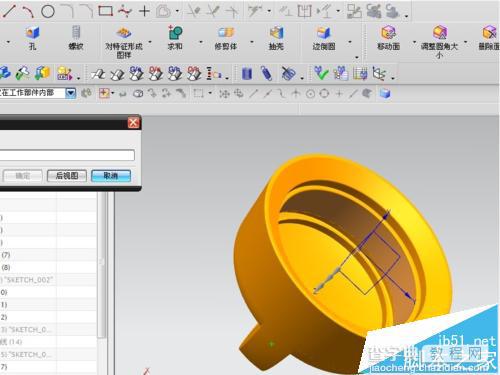This screenshot has width=500, height=375.
Task: Click the blue cube icon at far left of third toolbar row
Action: click(5, 73)
